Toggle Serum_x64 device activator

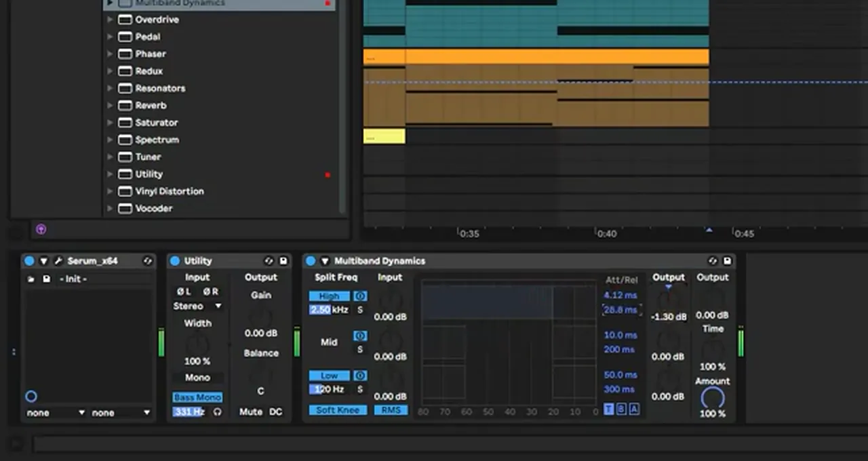[29, 261]
